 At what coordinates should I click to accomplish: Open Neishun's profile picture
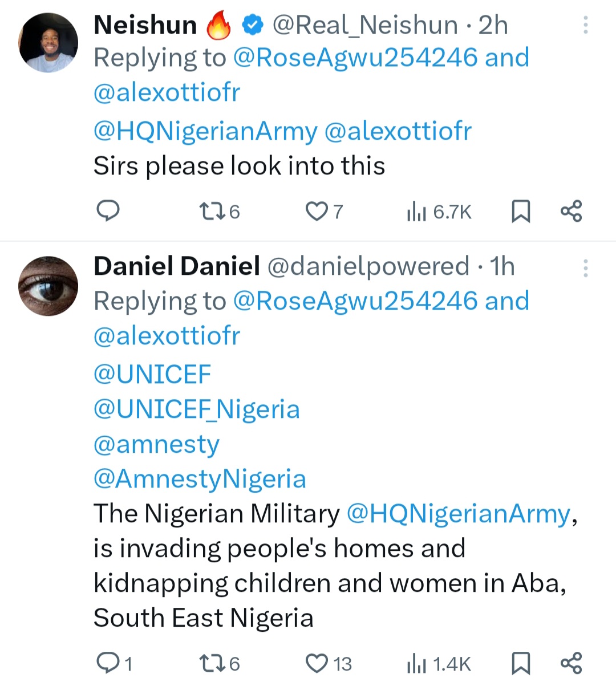[48, 43]
